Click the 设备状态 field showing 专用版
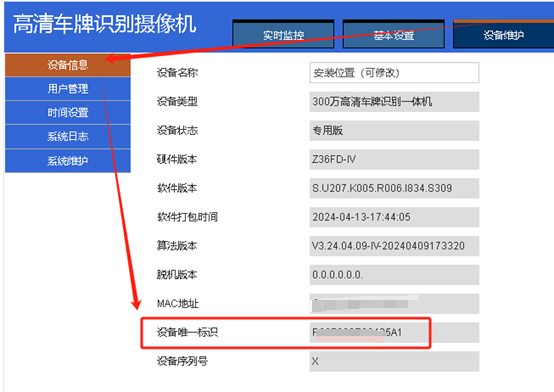This screenshot has height=392, width=554. pyautogui.click(x=394, y=130)
